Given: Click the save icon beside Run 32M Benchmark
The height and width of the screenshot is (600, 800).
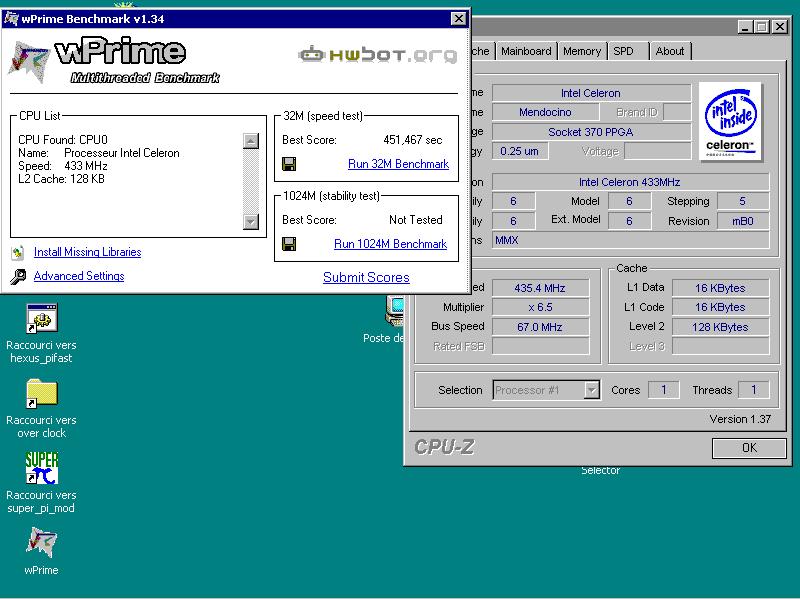Looking at the screenshot, I should 289,164.
